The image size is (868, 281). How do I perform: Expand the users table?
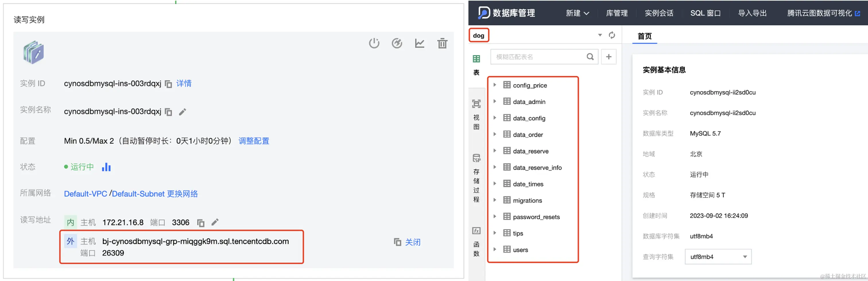click(495, 249)
